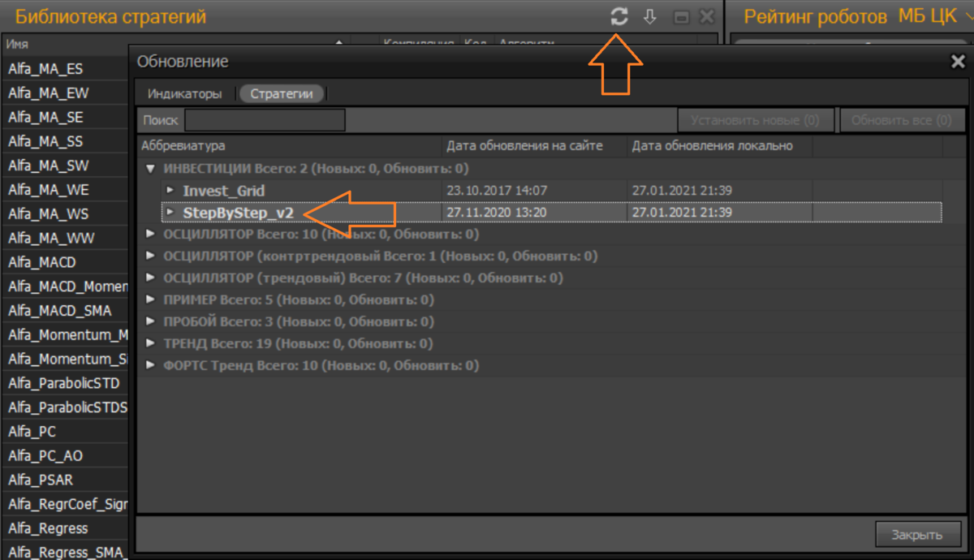Select Alfa_MA_WS in the strategy library
974x560 pixels.
click(x=48, y=213)
